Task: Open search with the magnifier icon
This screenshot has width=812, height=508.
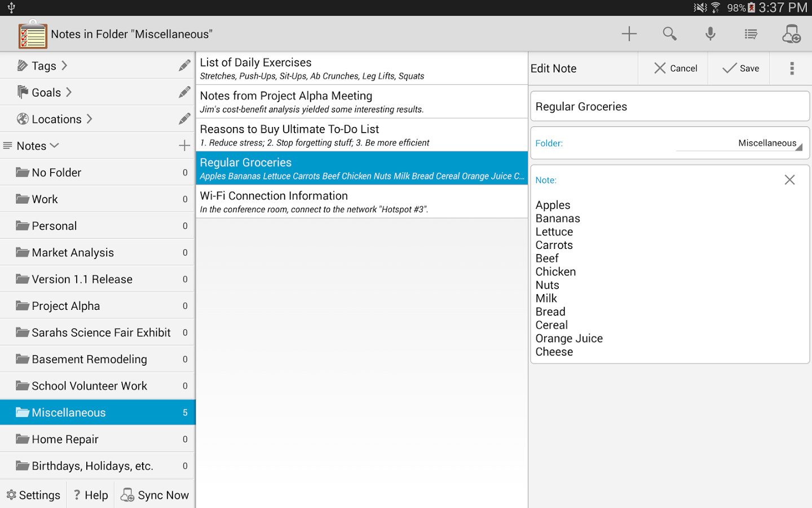Action: point(669,34)
